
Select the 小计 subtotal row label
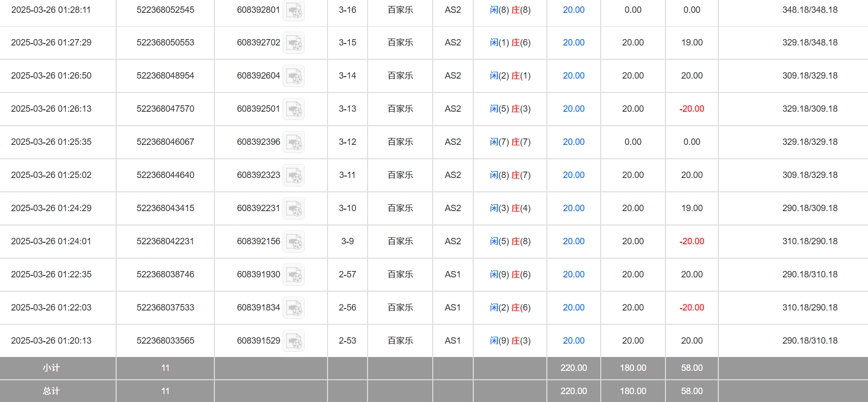[51, 368]
